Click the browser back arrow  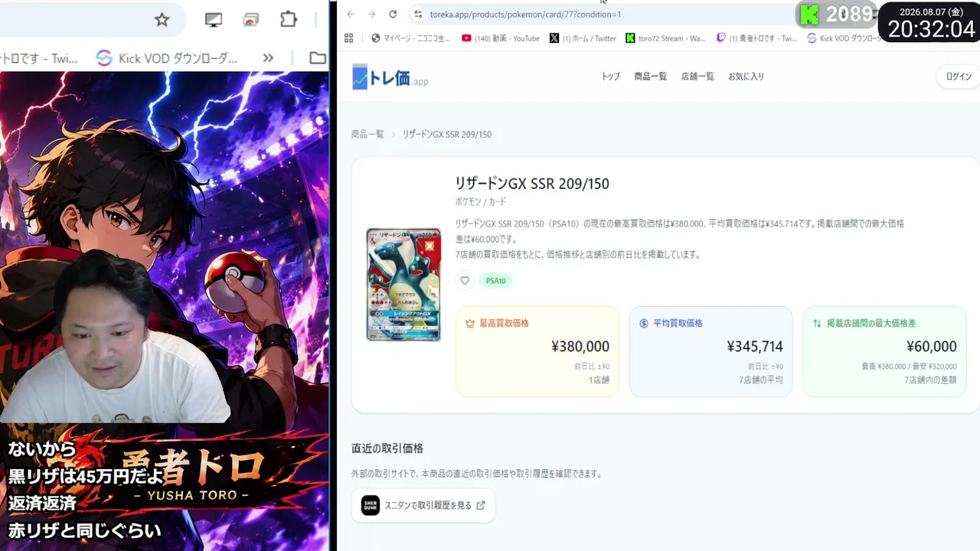point(351,14)
